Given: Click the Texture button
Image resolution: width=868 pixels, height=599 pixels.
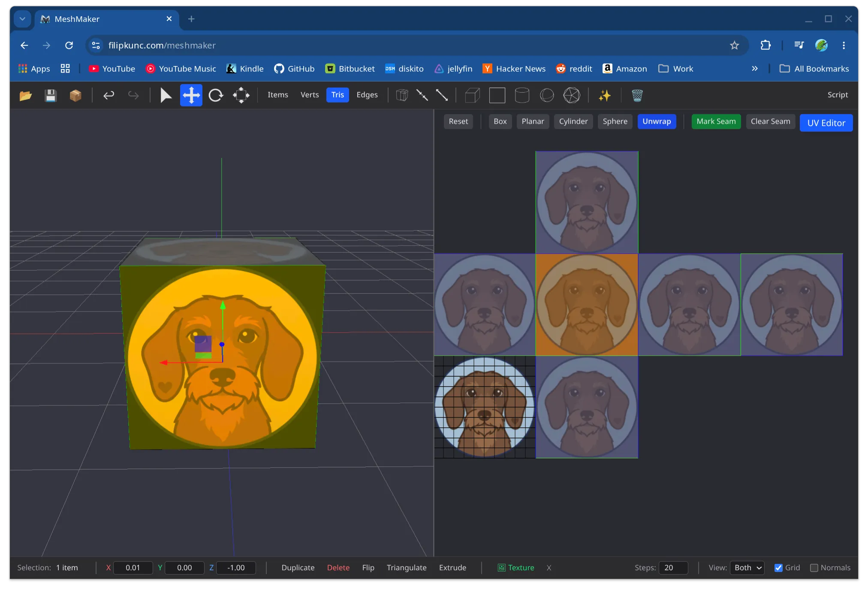Looking at the screenshot, I should click(516, 568).
